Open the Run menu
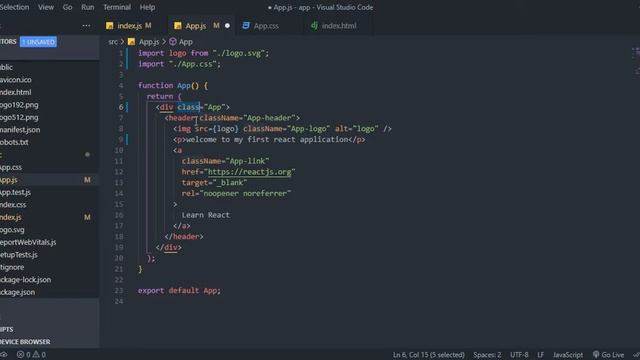This screenshot has height=360, width=640. 87,7
